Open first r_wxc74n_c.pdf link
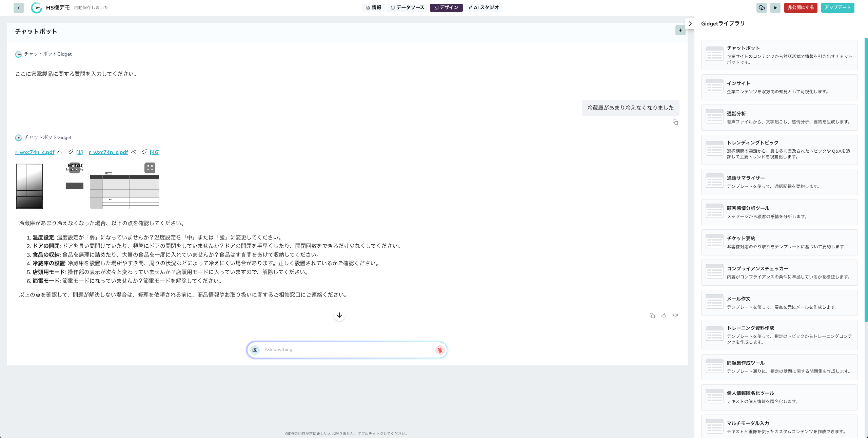The width and height of the screenshot is (868, 438). tap(35, 152)
